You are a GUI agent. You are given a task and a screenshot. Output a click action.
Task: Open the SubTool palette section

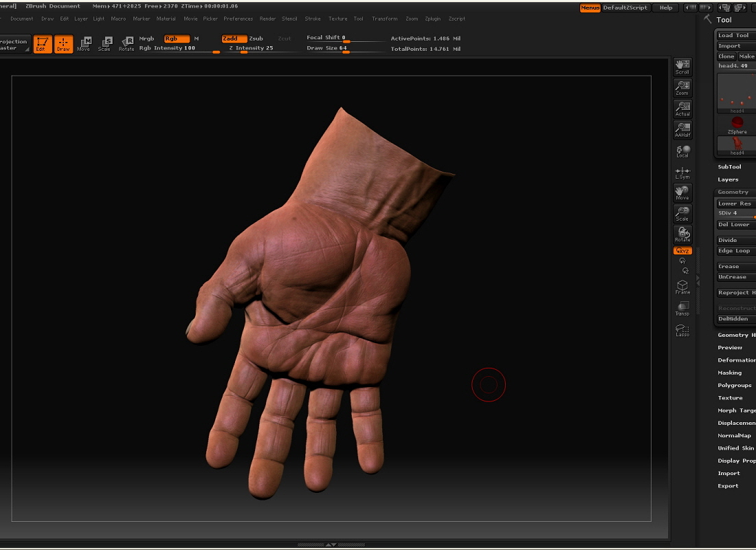tap(730, 166)
